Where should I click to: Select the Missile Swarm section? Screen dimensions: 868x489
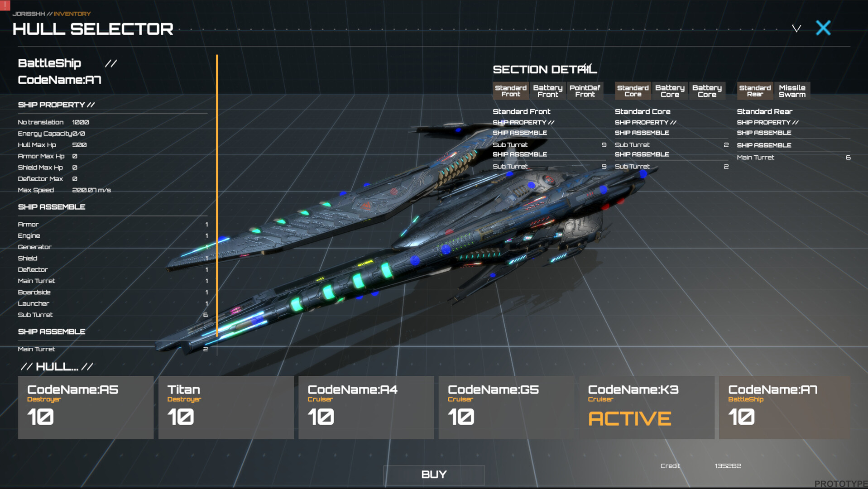792,90
